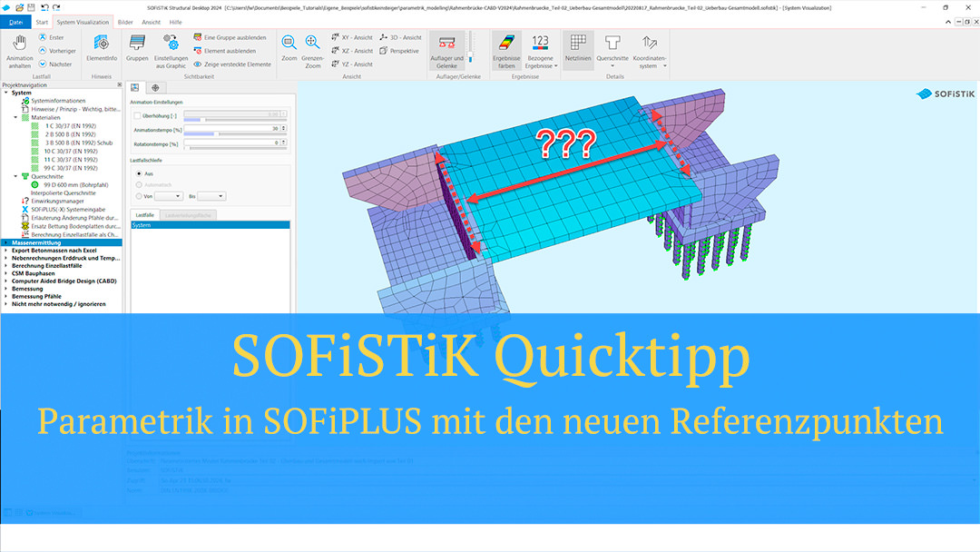Expand the Bemessung Pfähle tree node
Screen dimensions: 980x552
pyautogui.click(x=5, y=296)
